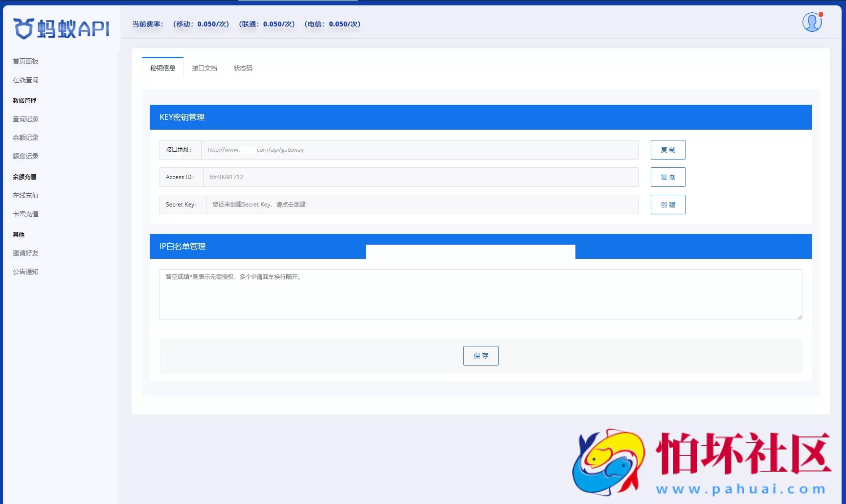The width and height of the screenshot is (846, 504).
Task: Open the user avatar menu
Action: click(812, 22)
